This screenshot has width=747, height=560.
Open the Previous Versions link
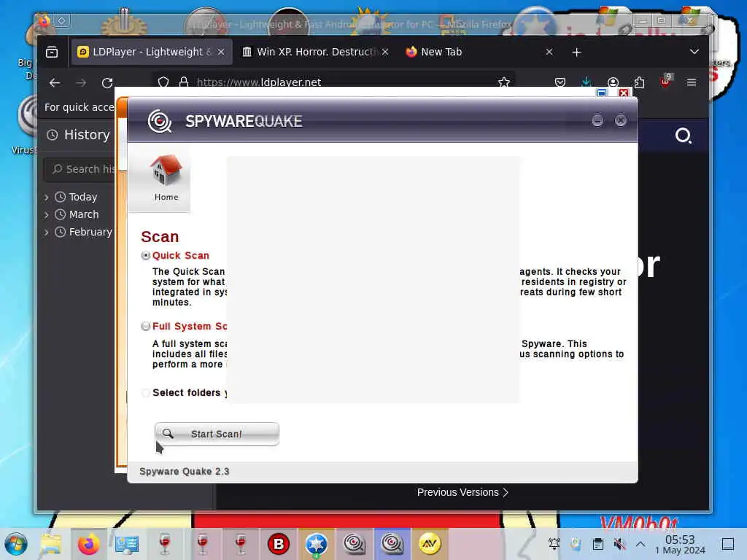pos(462,492)
